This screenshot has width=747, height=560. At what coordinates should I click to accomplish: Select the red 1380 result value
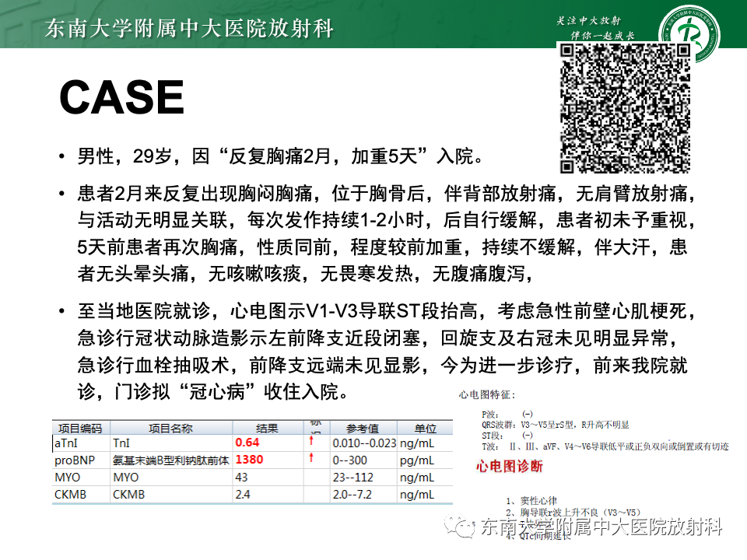coord(249,460)
